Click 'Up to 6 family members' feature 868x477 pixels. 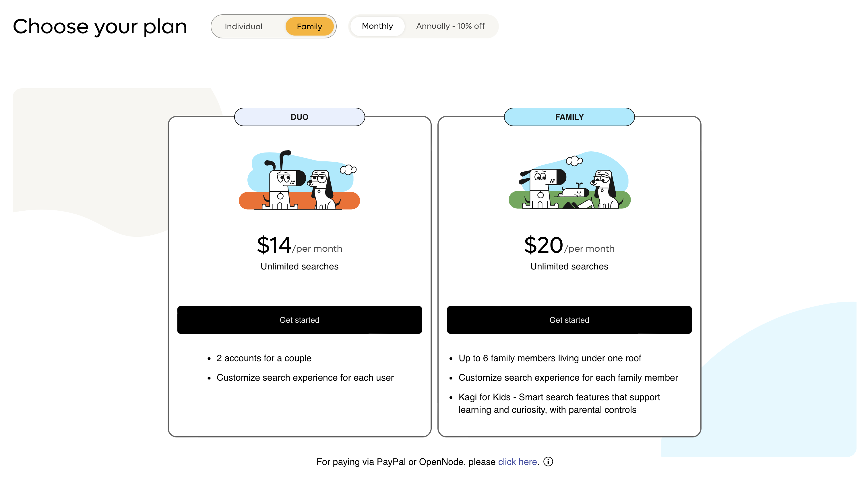click(x=550, y=358)
